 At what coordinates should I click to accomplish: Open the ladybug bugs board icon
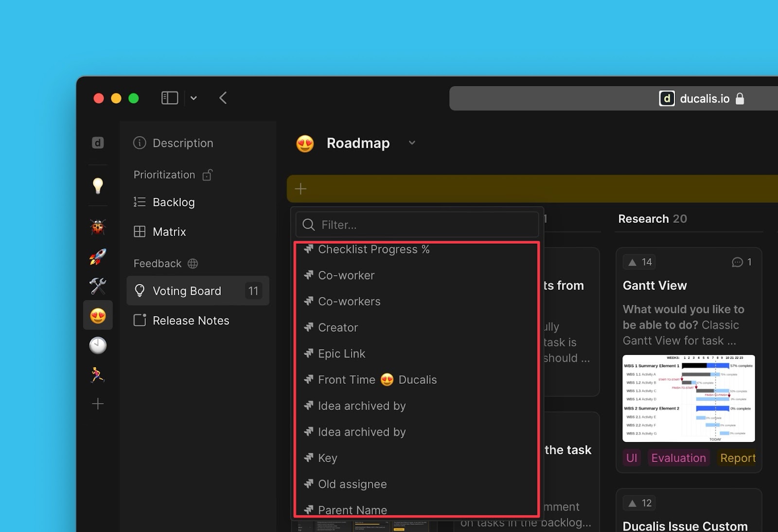coord(98,227)
